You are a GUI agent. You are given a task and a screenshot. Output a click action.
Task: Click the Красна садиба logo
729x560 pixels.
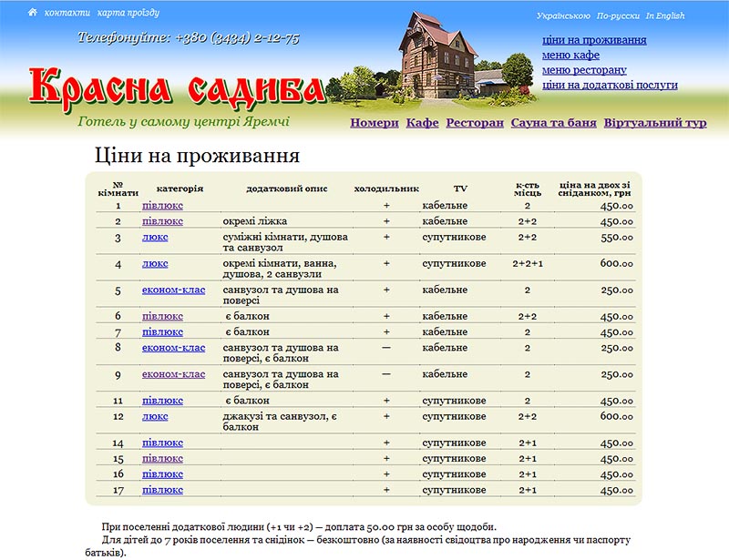point(177,89)
